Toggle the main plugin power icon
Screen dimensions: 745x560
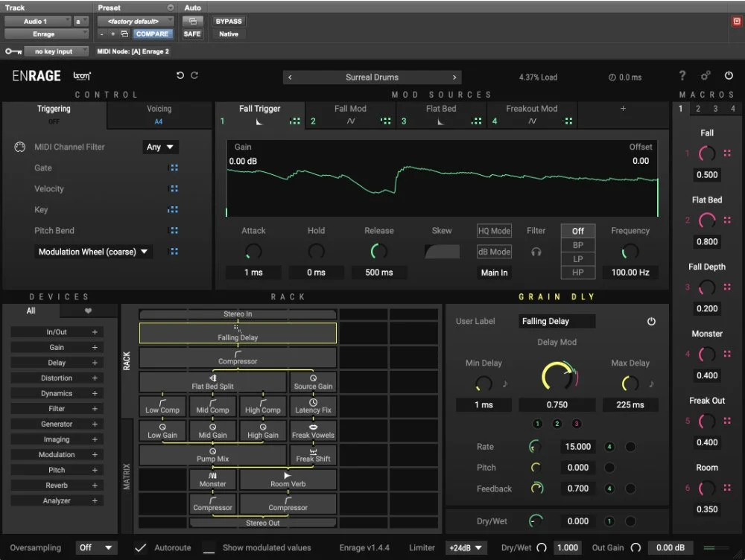[729, 75]
